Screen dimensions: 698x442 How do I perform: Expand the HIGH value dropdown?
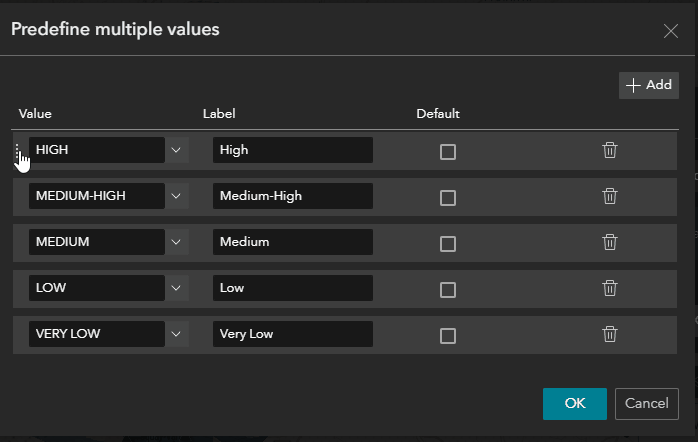click(176, 150)
